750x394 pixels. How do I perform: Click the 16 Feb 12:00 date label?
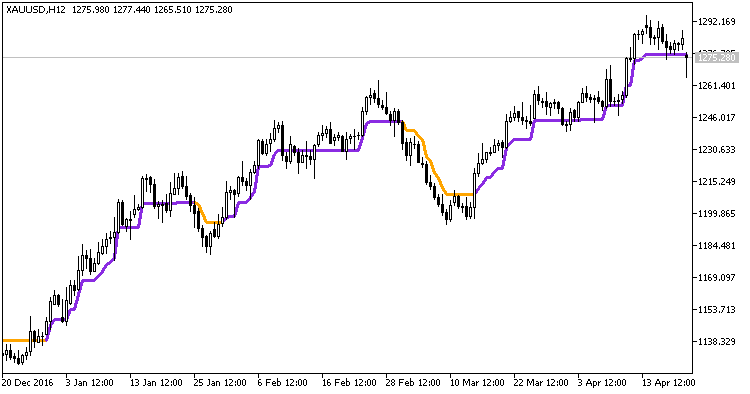[349, 383]
